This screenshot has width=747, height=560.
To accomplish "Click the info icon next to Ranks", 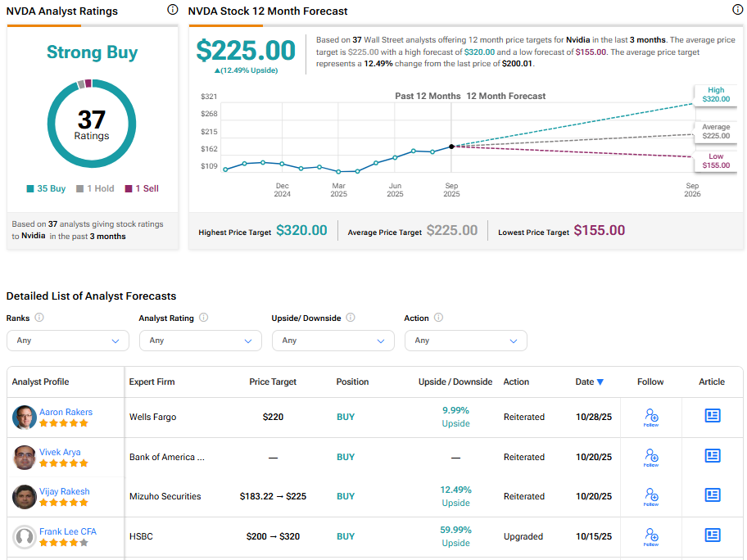I will (x=39, y=318).
